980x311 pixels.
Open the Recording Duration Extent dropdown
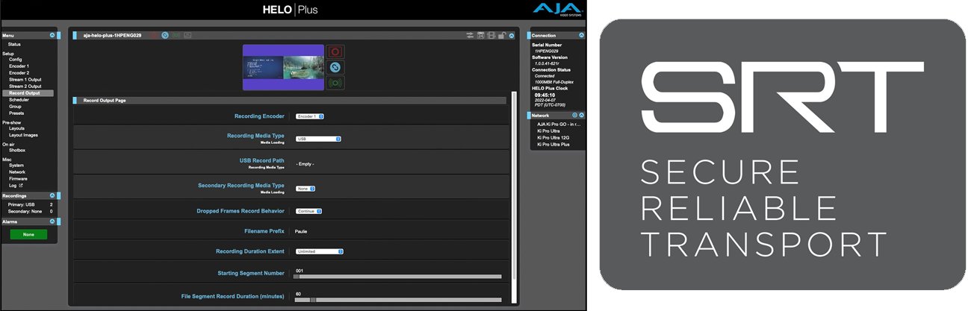[x=320, y=251]
